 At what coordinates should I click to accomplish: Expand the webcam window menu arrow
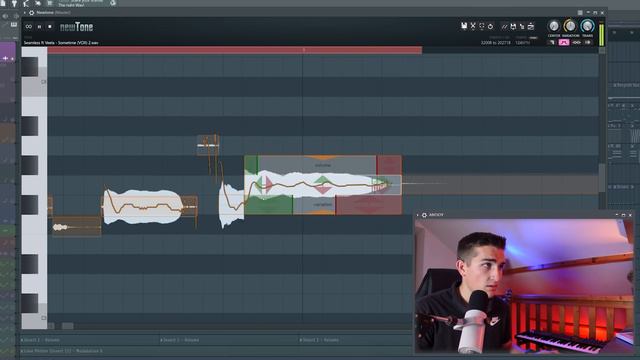418,215
